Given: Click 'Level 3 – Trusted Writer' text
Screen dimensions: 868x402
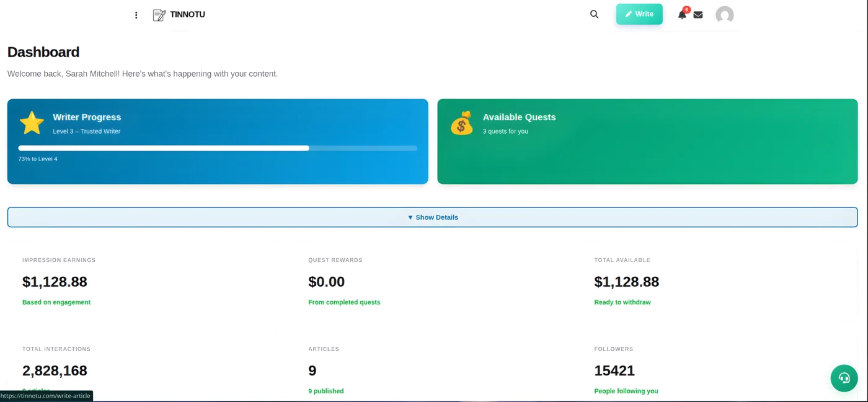Looking at the screenshot, I should click(x=87, y=131).
